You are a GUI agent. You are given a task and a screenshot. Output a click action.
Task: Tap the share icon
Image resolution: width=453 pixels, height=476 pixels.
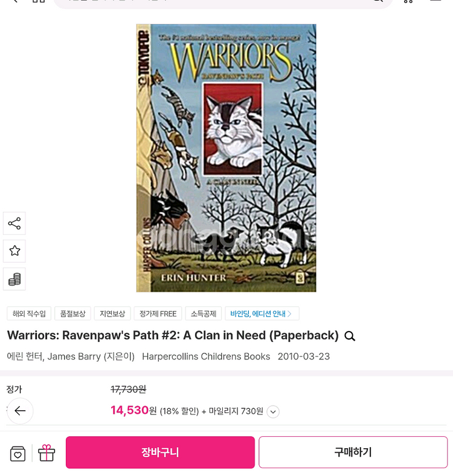point(14,224)
